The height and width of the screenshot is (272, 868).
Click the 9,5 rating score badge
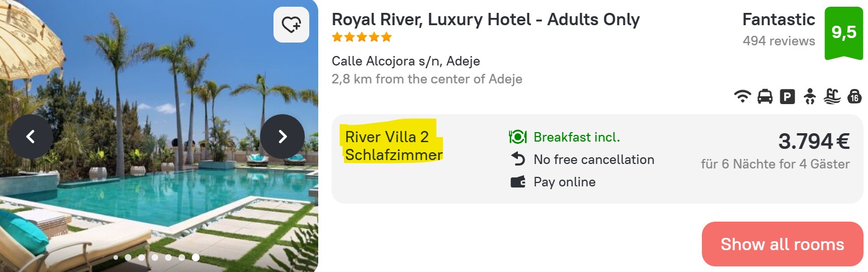pyautogui.click(x=843, y=32)
